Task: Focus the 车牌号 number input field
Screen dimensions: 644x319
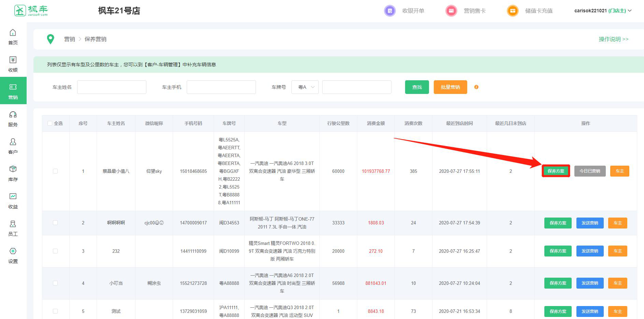Action: pos(357,87)
